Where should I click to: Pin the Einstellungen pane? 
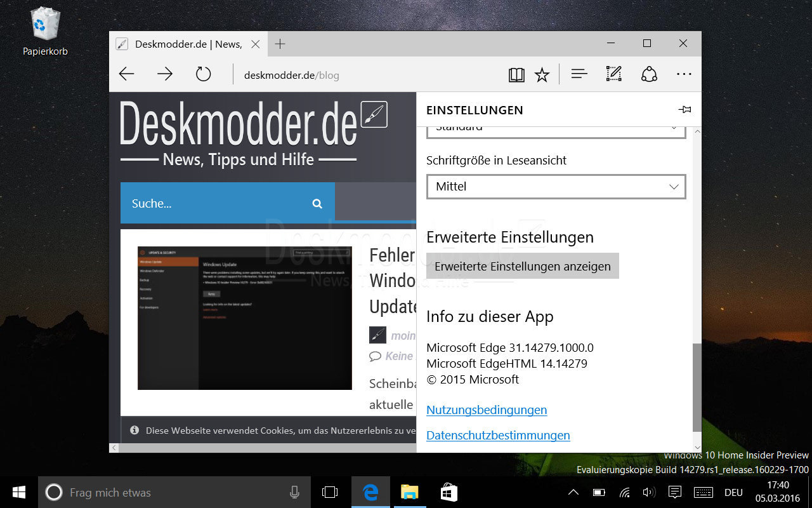point(684,110)
